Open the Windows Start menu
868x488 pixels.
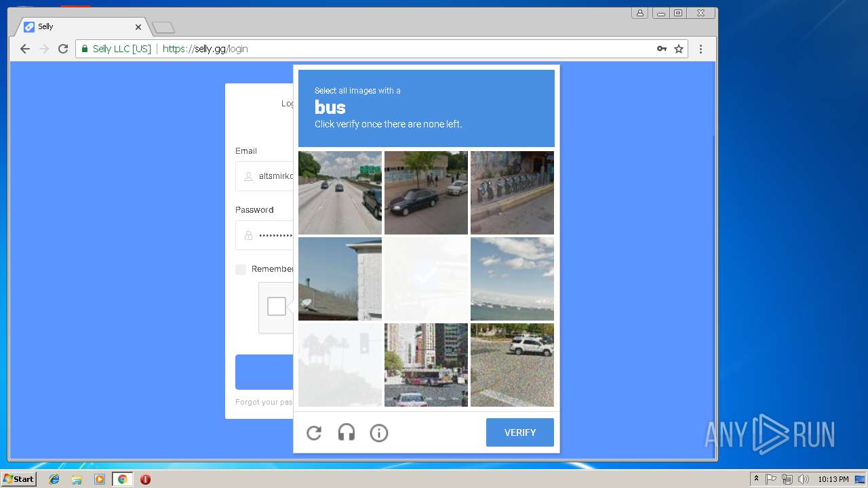pyautogui.click(x=18, y=479)
